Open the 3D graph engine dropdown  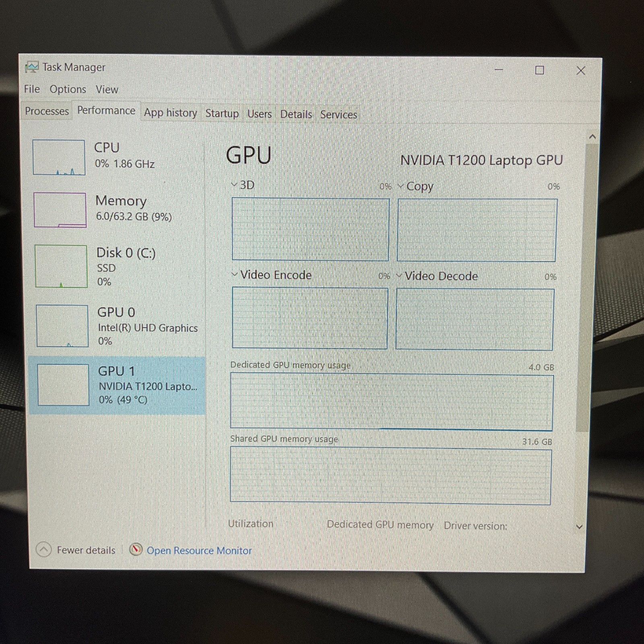point(234,185)
